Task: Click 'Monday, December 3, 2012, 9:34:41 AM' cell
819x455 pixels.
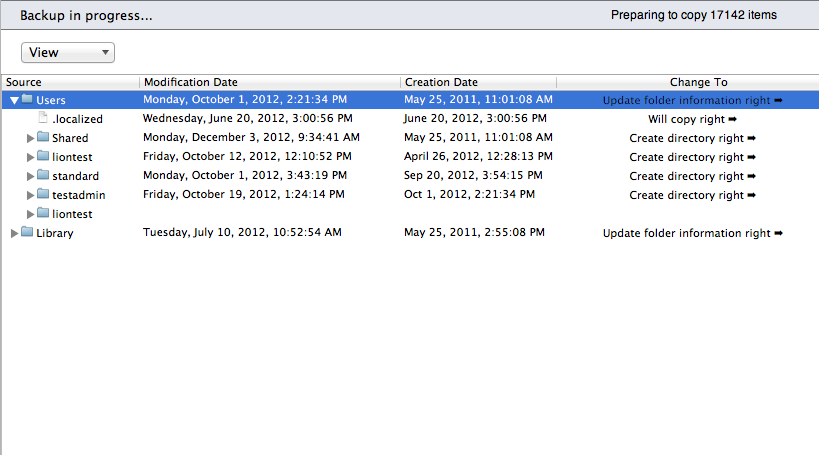Action: 251,137
